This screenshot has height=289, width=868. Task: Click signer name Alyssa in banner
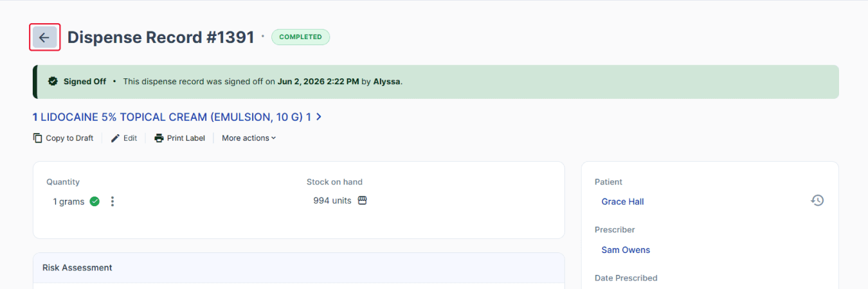tap(387, 82)
